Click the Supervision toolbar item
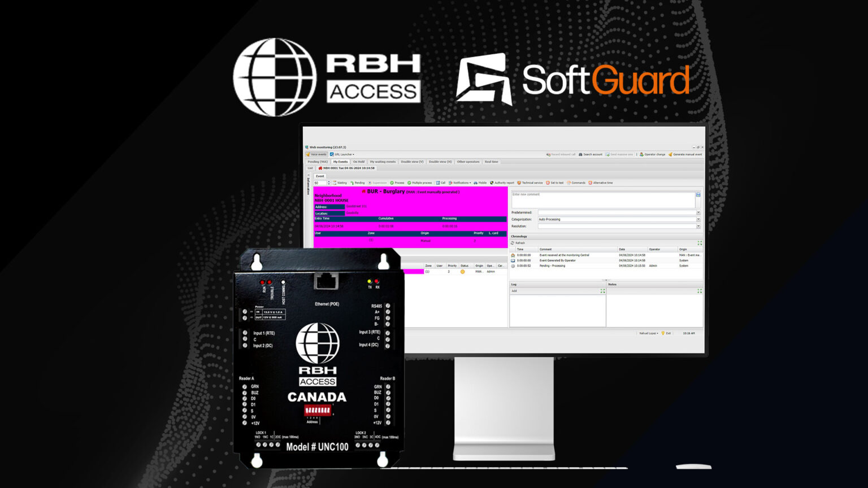This screenshot has height=488, width=868. [377, 183]
